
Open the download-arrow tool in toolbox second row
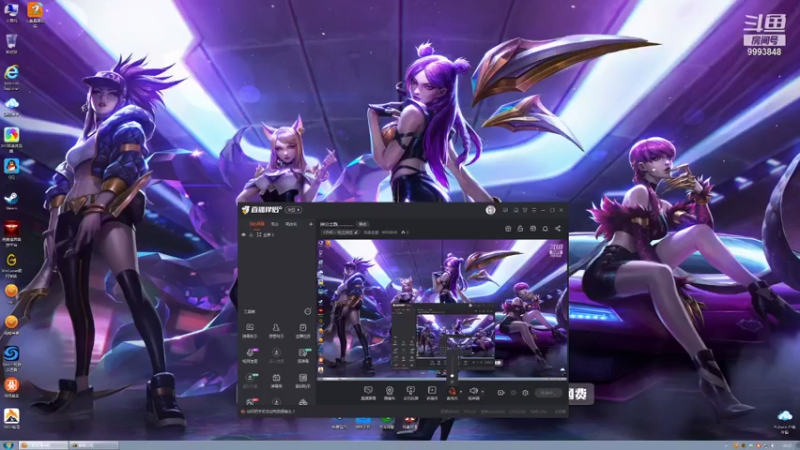click(x=276, y=355)
